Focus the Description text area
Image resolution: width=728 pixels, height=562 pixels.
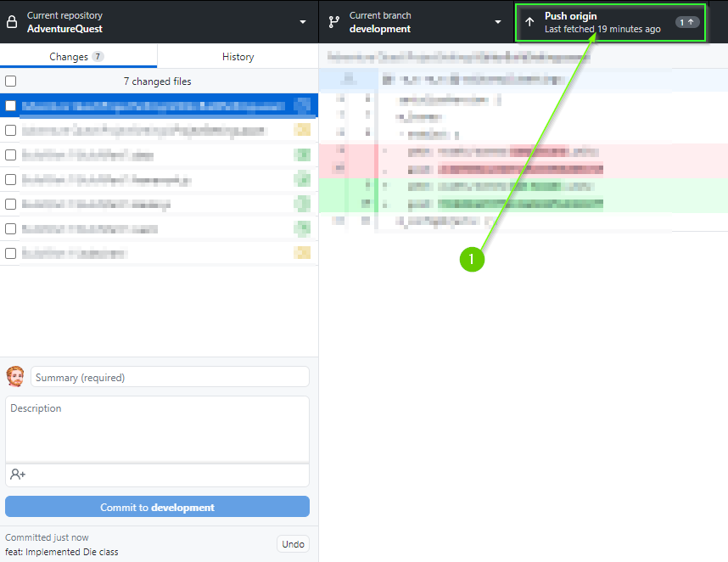pyautogui.click(x=157, y=430)
